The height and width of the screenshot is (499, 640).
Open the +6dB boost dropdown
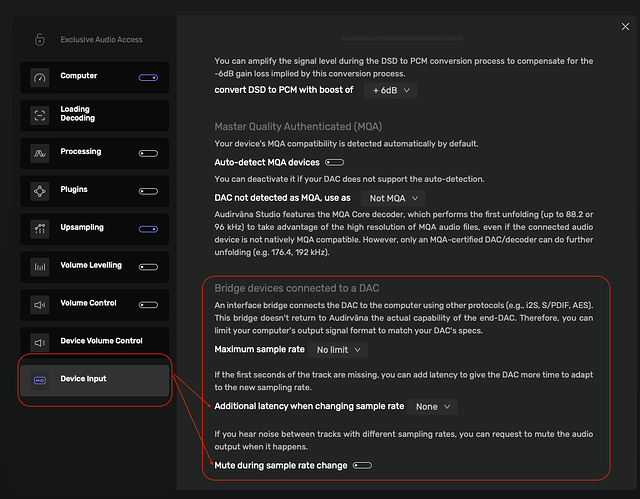[391, 91]
